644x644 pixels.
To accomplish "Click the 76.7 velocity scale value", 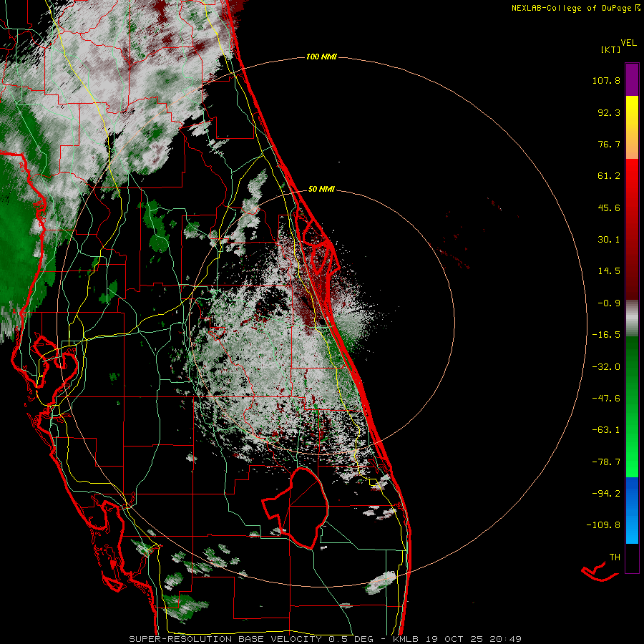I will tap(609, 144).
